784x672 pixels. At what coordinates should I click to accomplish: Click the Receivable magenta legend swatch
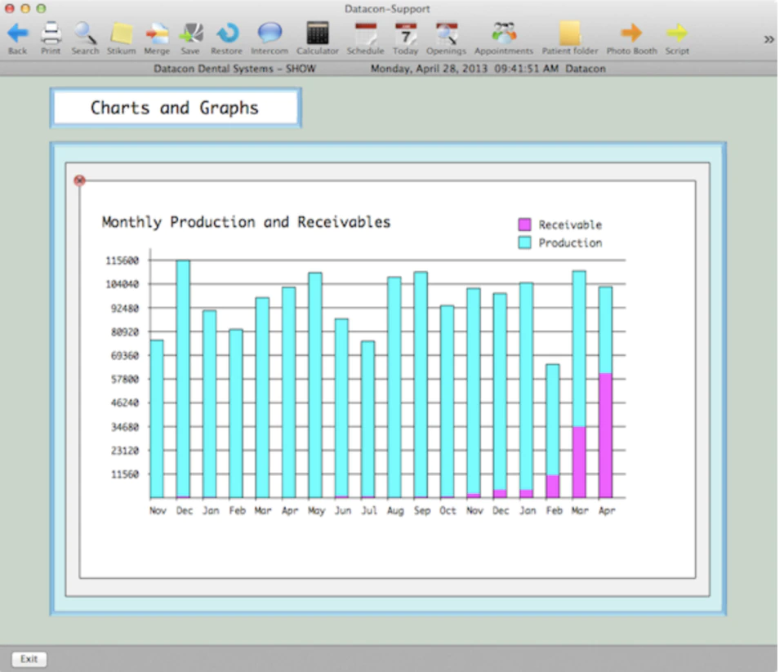(524, 225)
